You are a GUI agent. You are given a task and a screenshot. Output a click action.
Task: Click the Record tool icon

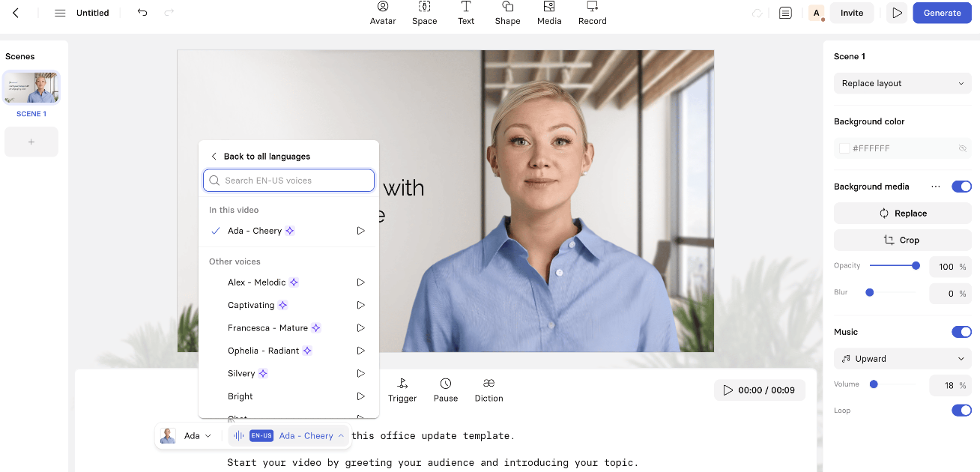592,7
